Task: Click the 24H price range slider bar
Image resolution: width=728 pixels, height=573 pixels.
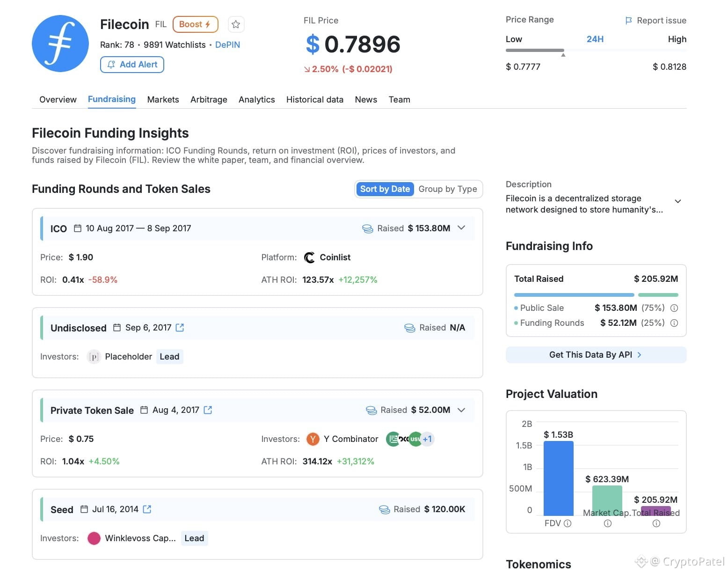Action: pyautogui.click(x=596, y=50)
